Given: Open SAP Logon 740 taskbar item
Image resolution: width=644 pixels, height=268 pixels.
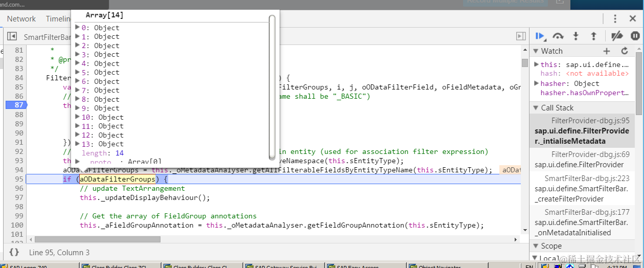Looking at the screenshot, I should pyautogui.click(x=38, y=266).
